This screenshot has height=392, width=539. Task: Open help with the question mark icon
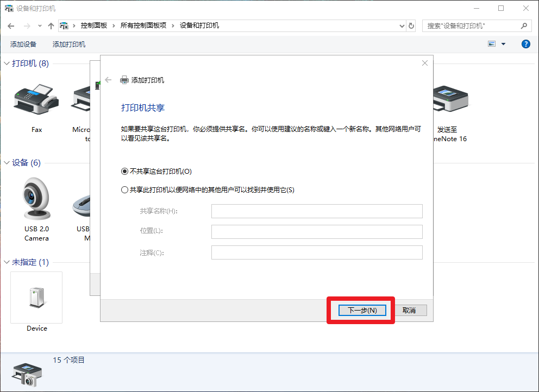pyautogui.click(x=525, y=44)
